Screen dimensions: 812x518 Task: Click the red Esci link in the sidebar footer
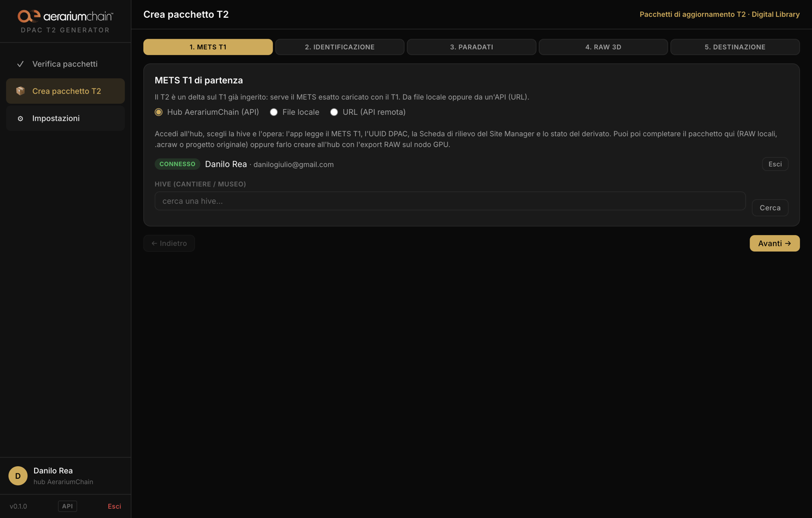114,506
